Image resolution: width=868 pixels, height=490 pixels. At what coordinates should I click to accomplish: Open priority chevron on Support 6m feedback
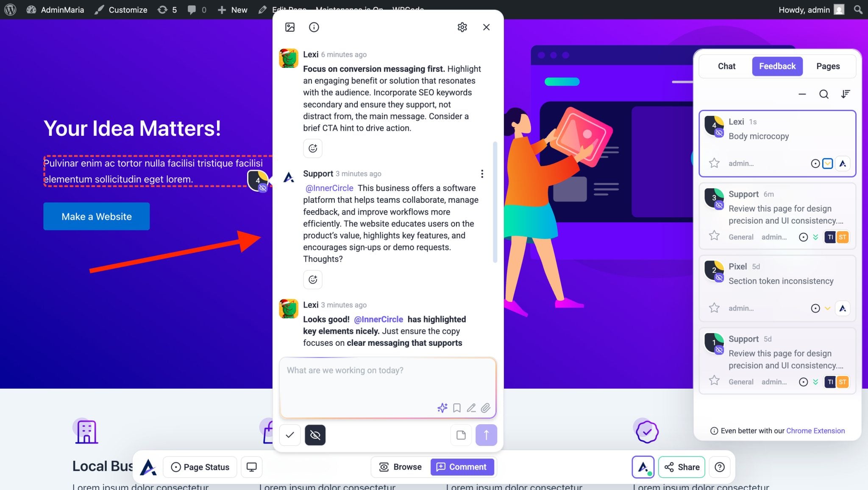coord(815,237)
